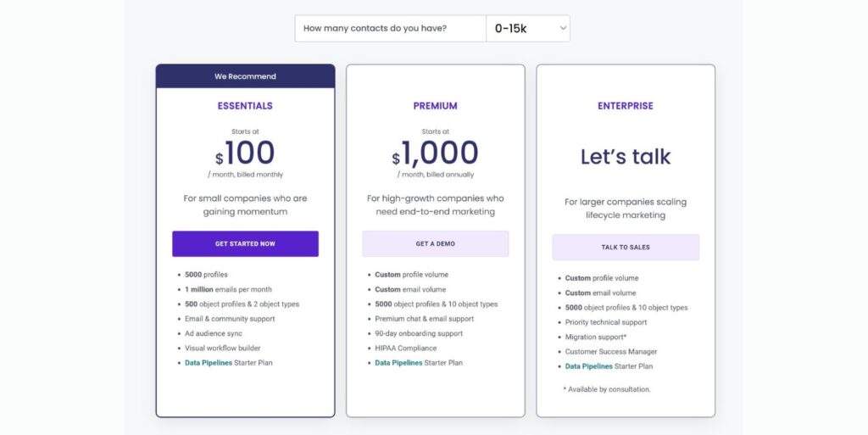Image resolution: width=868 pixels, height=435 pixels.
Task: Open Data Pipelines link in Essentials plan
Action: coord(209,363)
